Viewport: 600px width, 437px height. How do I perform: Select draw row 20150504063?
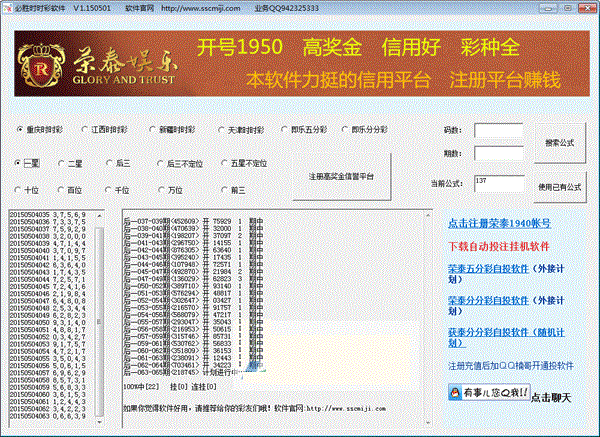[48, 416]
